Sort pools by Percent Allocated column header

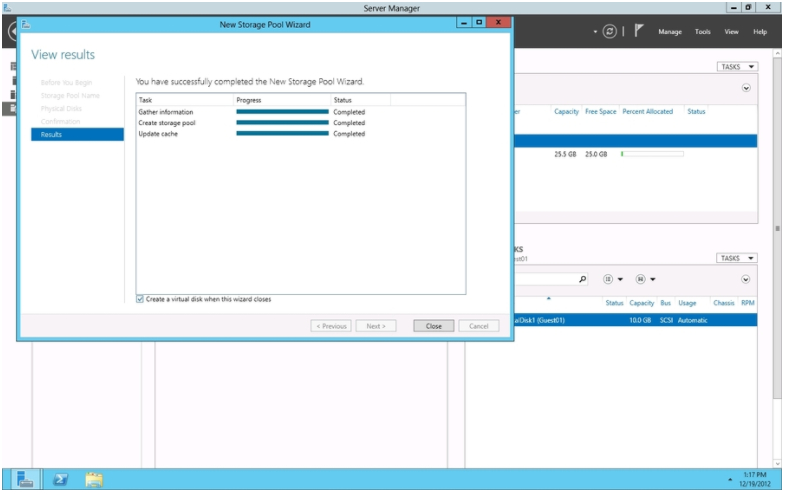tap(648, 111)
